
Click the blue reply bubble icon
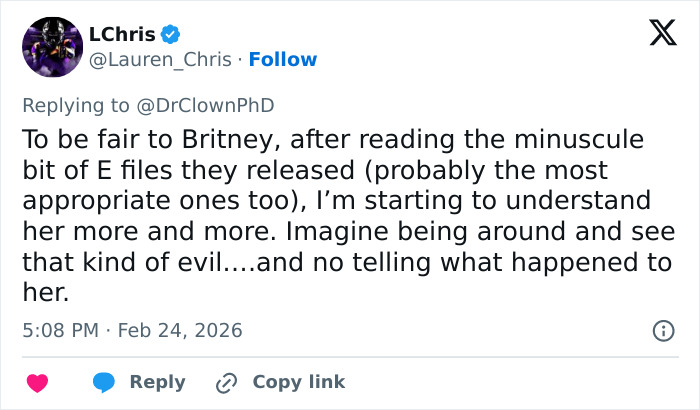[103, 382]
